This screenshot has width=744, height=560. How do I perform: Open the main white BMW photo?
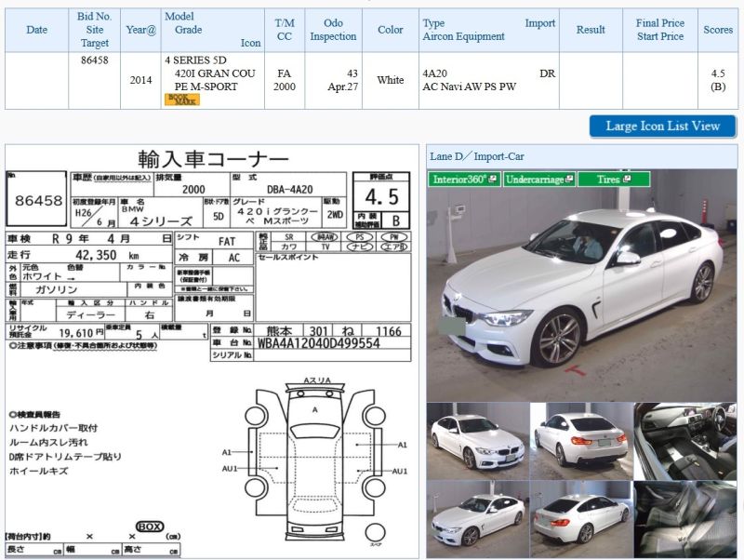coord(582,287)
